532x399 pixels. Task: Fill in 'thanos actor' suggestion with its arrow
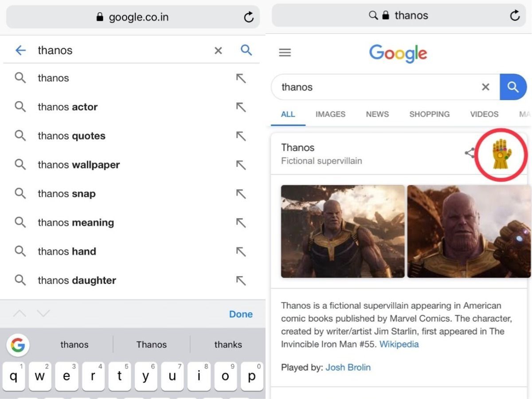point(241,107)
